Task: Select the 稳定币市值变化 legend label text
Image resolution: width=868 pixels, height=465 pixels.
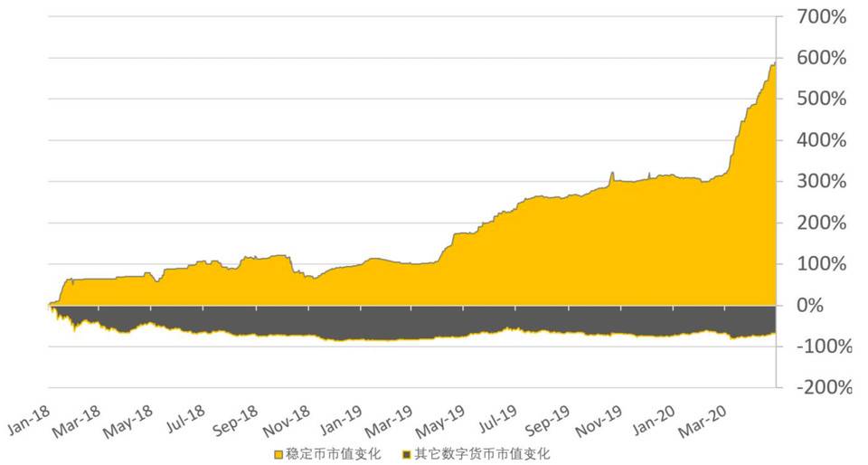Action: [x=335, y=452]
